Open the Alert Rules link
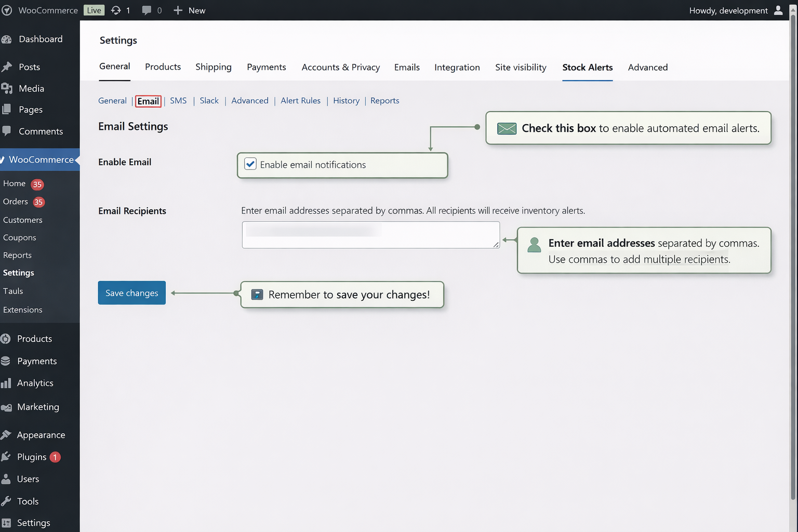The image size is (798, 532). tap(300, 100)
